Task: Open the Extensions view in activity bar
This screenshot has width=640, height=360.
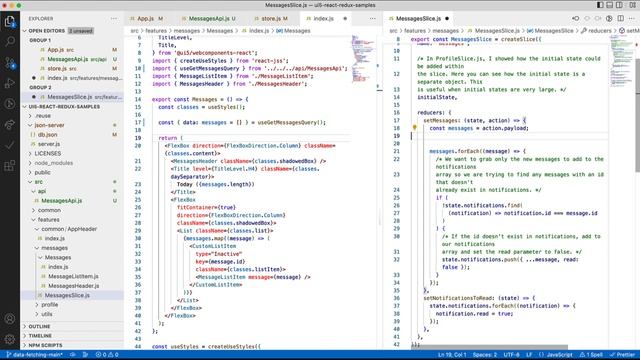Action: tap(9, 165)
